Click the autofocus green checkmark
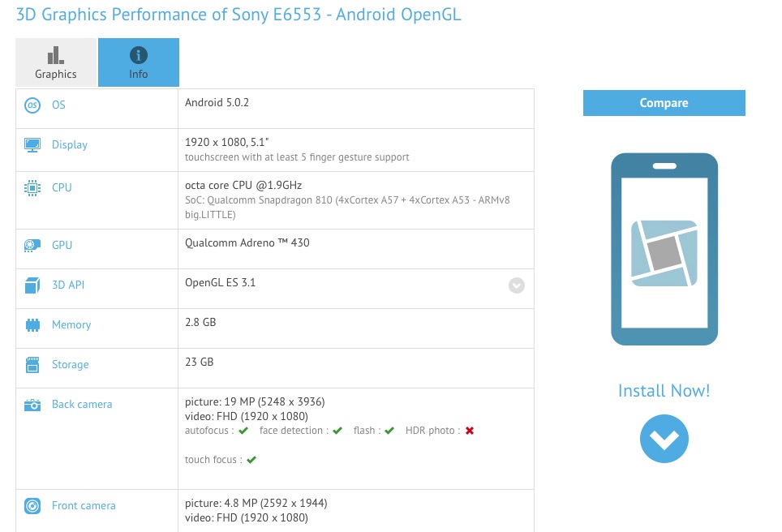 click(x=243, y=431)
